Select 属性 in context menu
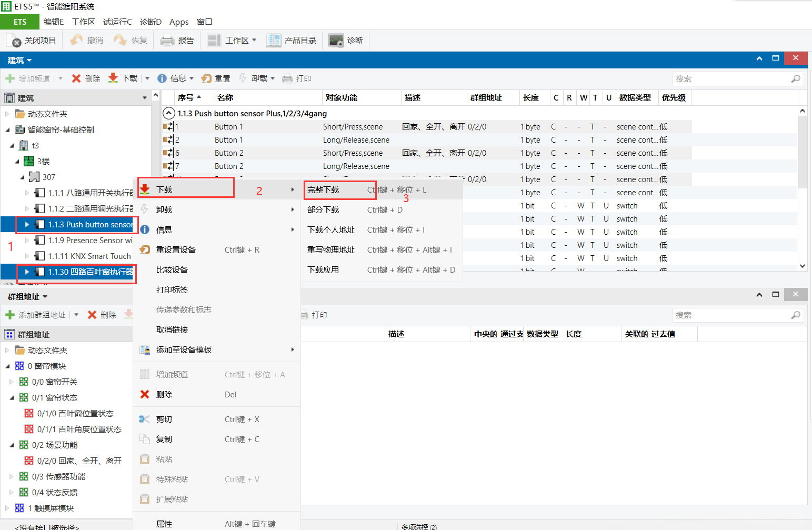This screenshot has width=812, height=530. (217, 524)
